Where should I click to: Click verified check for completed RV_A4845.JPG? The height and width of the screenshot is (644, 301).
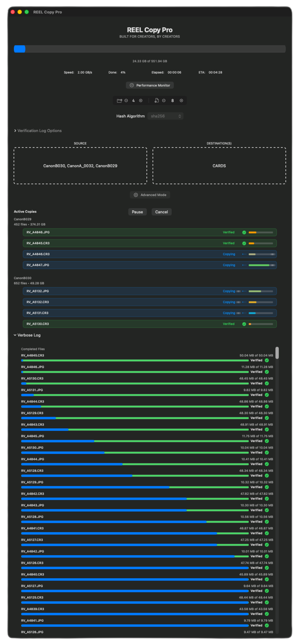point(267,441)
